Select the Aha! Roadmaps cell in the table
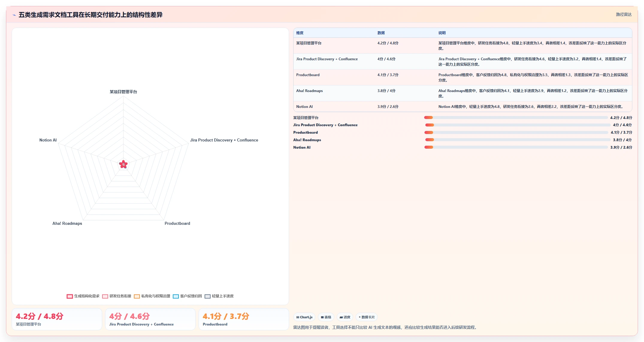Image resolution: width=644 pixels, height=342 pixels. point(309,91)
